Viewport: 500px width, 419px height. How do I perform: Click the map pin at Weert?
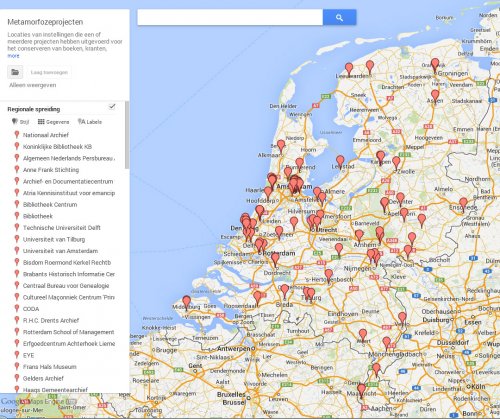(363, 335)
